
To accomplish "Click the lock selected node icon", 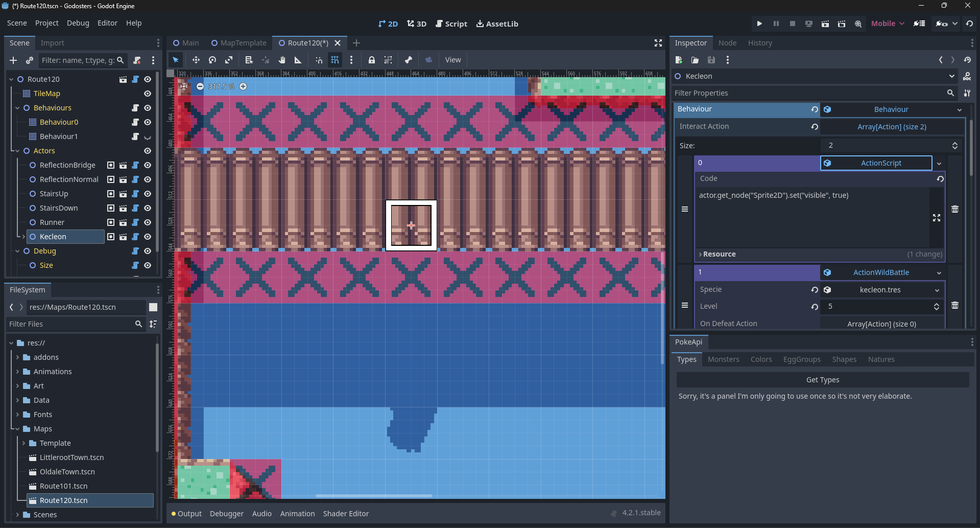I will [x=372, y=60].
